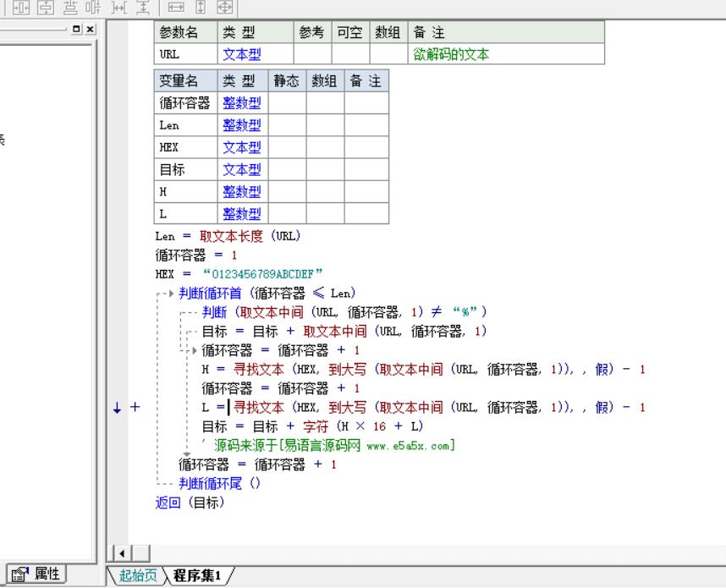Viewport: 726px width, 588px height.
Task: Click the arrow before 判断循环首
Action: click(171, 293)
